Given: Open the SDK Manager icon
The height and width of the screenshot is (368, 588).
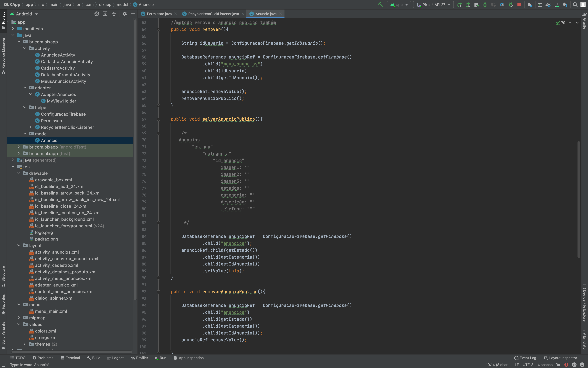Looking at the screenshot, I should (565, 5).
